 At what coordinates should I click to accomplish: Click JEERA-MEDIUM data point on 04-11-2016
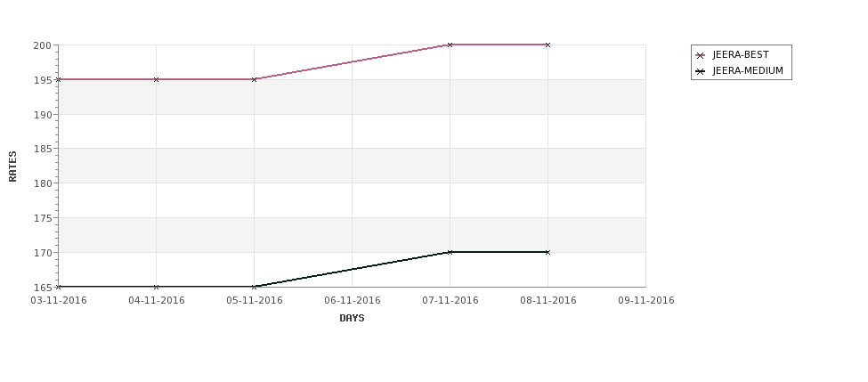156,287
